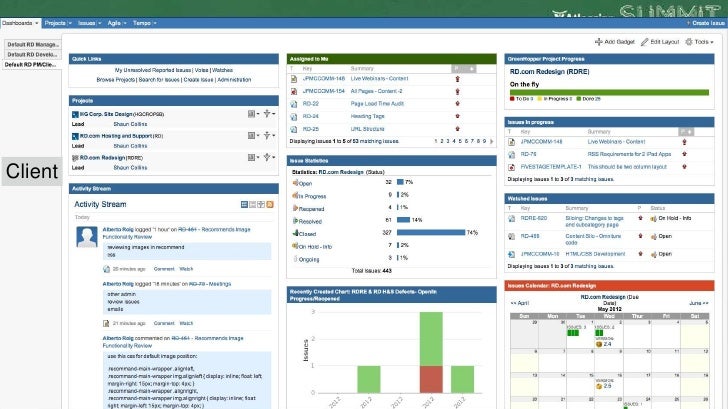Open the Issues menu in the navigation bar

[x=90, y=23]
